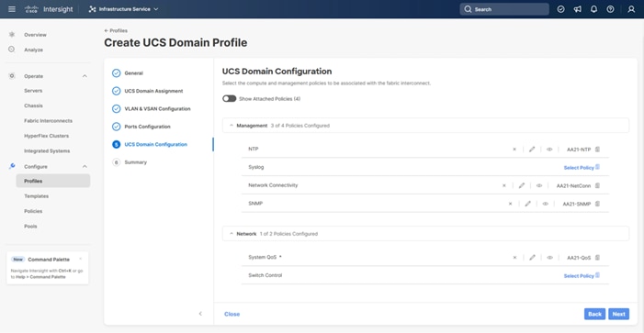Open Servers in the sidebar
This screenshot has height=333, width=644.
[33, 91]
